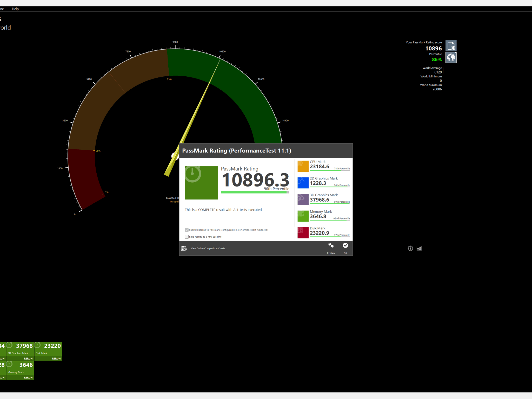Click the "77th Percentile" Disk label

point(342,235)
